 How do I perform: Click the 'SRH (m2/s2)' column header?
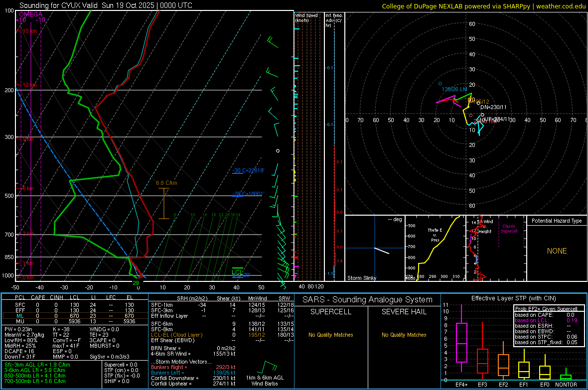[192, 298]
